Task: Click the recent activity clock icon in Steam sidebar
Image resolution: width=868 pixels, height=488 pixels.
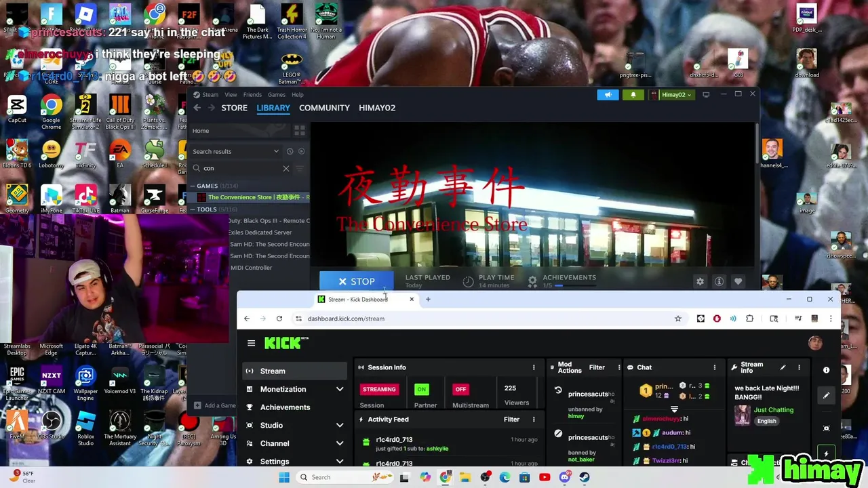Action: pyautogui.click(x=290, y=151)
